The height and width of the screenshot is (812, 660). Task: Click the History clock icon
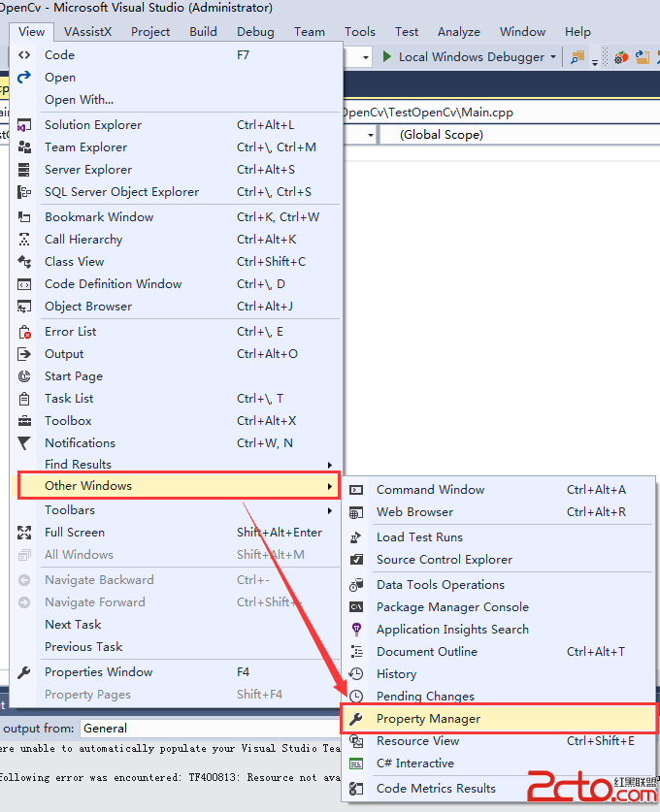point(356,673)
